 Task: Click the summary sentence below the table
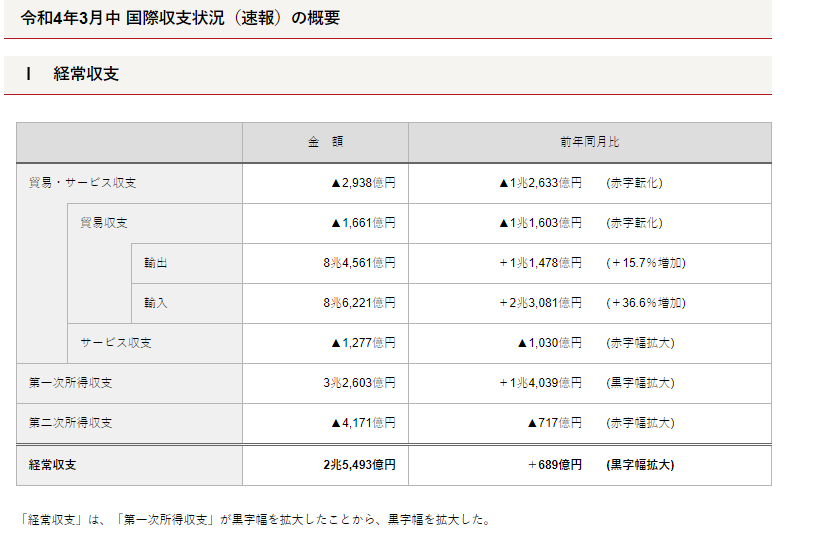click(x=255, y=519)
